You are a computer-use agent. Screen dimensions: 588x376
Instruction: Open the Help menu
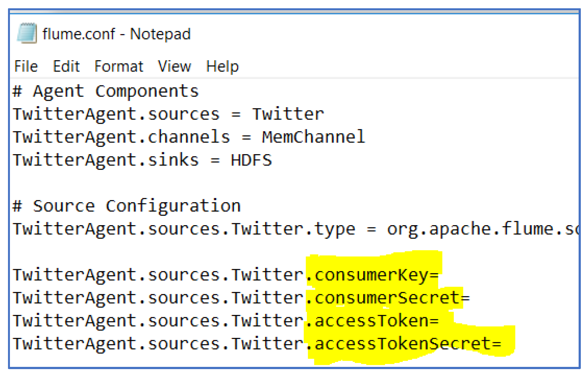(x=222, y=67)
